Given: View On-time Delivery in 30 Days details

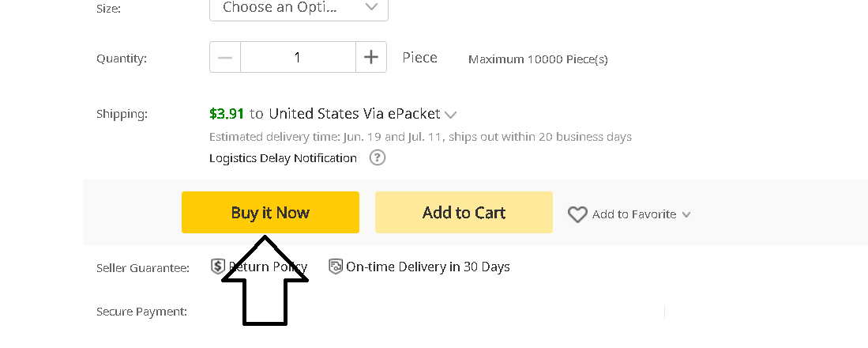Looking at the screenshot, I should [x=427, y=267].
